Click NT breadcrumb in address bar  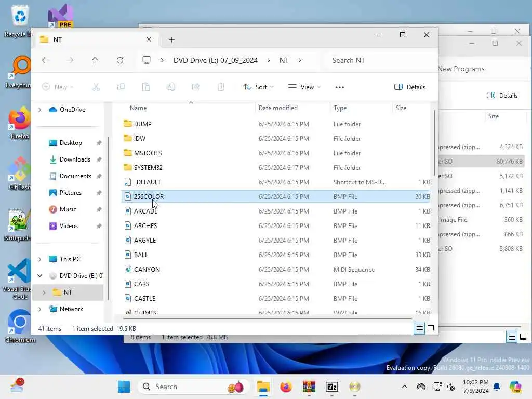[x=284, y=60]
